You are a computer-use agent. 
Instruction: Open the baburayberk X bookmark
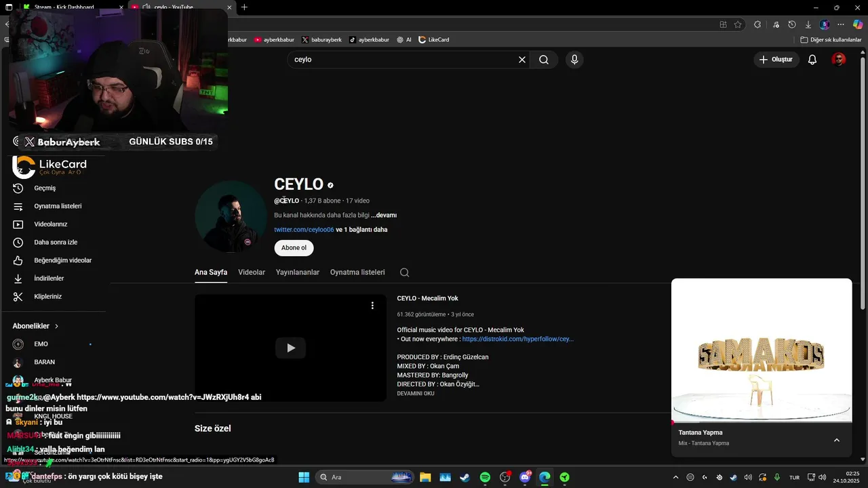(x=321, y=40)
